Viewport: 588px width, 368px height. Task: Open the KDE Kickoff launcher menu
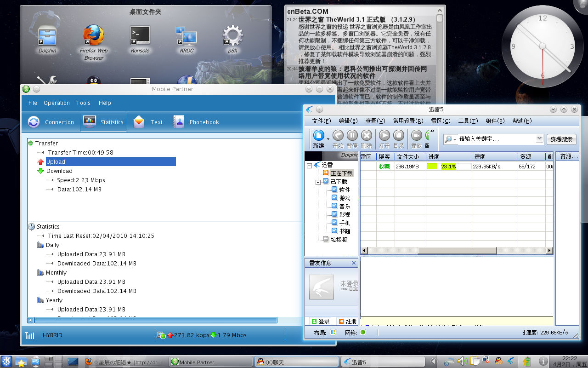[6, 361]
